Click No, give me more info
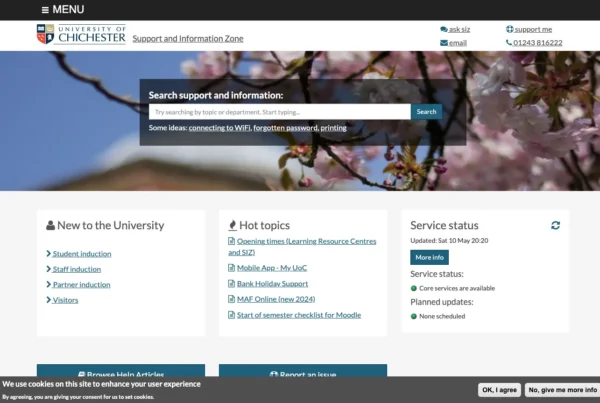This screenshot has width=600, height=403. tap(562, 390)
